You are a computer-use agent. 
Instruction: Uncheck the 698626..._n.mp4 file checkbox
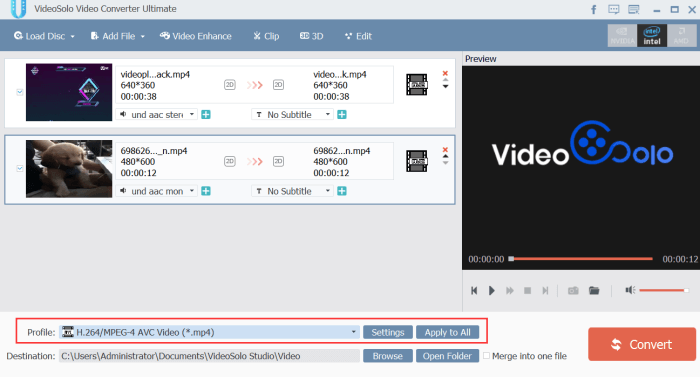(20, 168)
